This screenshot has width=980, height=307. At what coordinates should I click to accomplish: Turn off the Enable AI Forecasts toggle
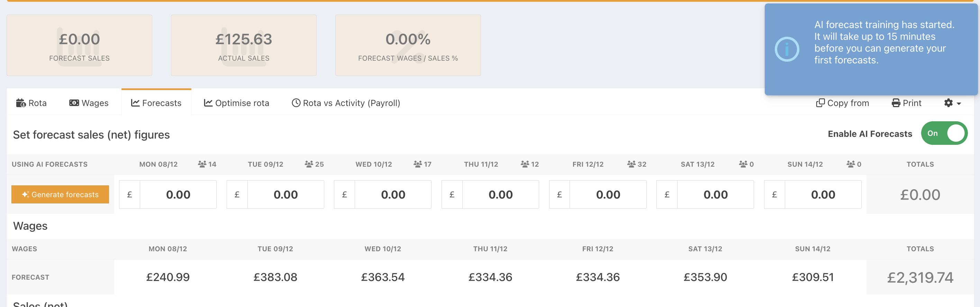click(x=944, y=133)
